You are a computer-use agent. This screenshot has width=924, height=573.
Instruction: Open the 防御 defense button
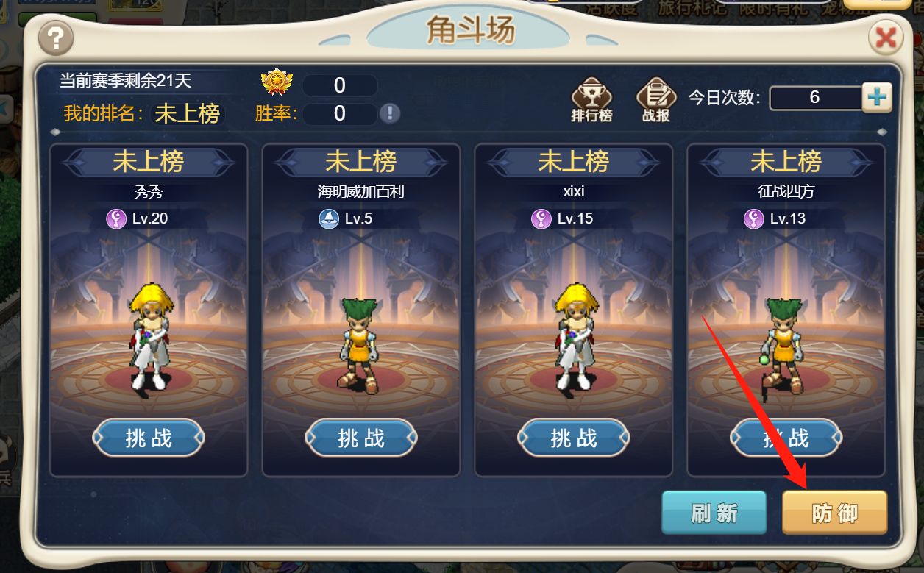pyautogui.click(x=835, y=513)
